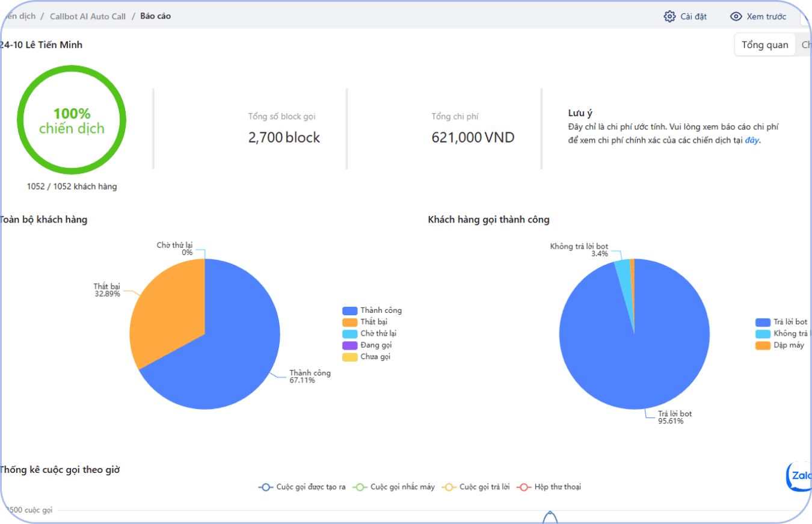Click the Thất bại legend color swatch
Viewport: 812px width, 524px height.
349,322
